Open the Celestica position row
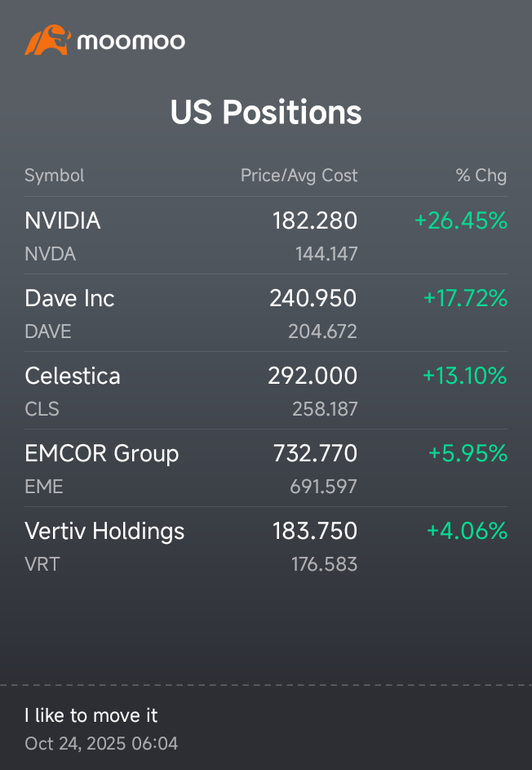Image resolution: width=532 pixels, height=770 pixels. pos(266,390)
